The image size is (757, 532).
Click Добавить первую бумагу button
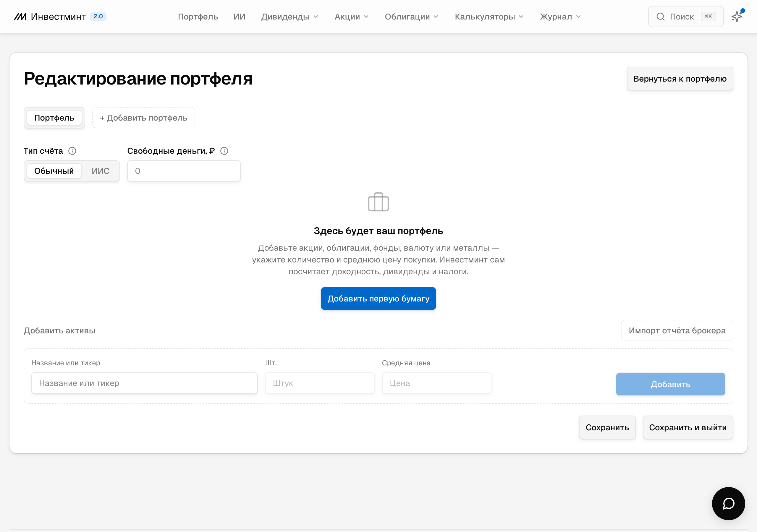(378, 299)
